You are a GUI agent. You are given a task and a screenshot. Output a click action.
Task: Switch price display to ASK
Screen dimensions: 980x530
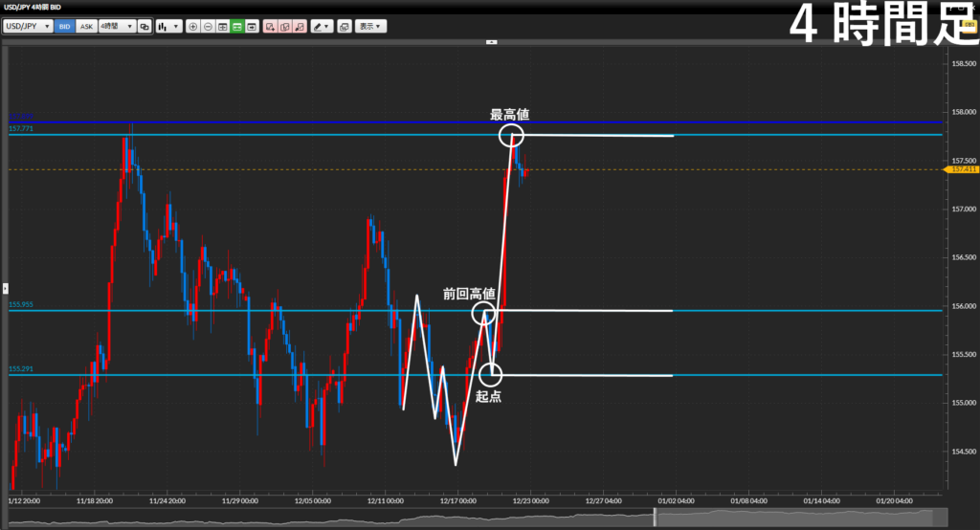point(86,27)
